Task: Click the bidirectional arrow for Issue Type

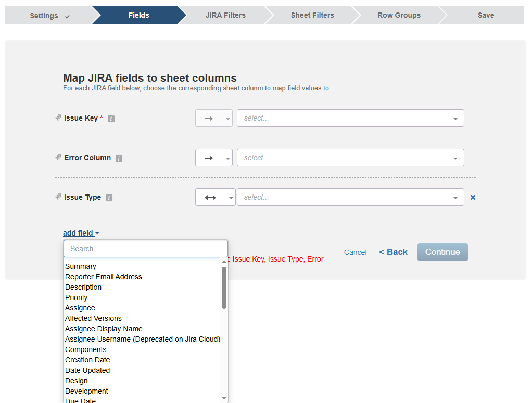Action: [210, 197]
